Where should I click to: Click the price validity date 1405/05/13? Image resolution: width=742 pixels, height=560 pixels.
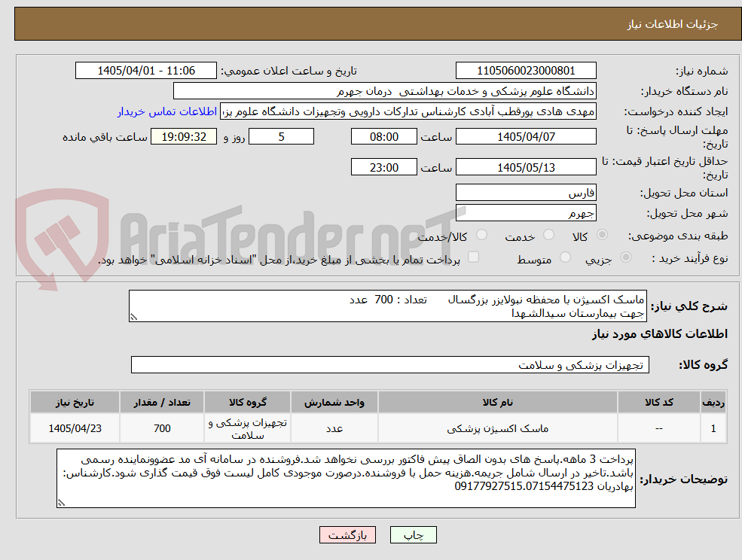tap(526, 167)
